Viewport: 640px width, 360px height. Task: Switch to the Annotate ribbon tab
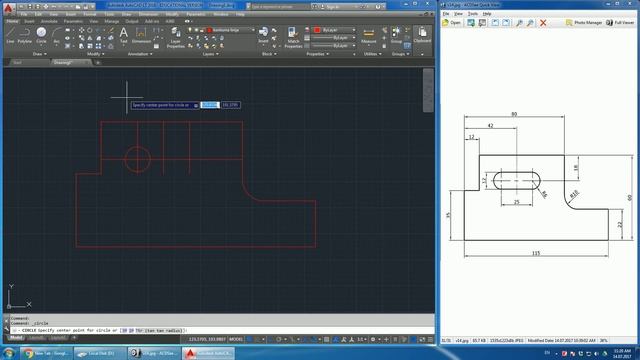pyautogui.click(x=49, y=21)
